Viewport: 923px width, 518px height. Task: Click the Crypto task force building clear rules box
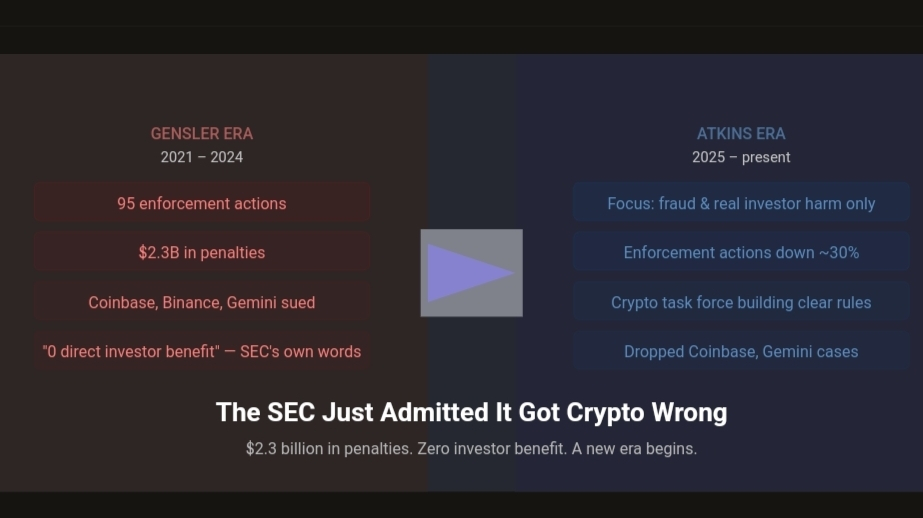pos(741,301)
